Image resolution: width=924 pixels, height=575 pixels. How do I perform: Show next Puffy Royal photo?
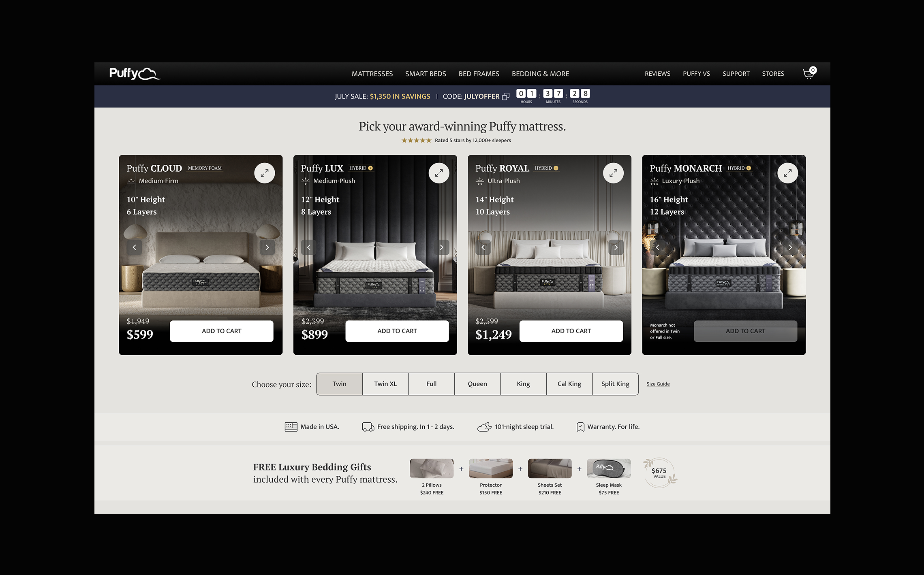pos(616,247)
